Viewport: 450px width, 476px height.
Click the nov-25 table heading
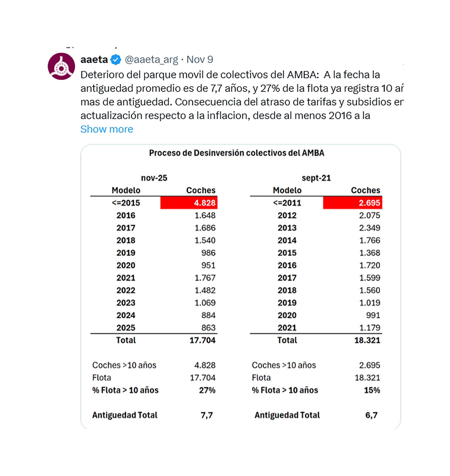[x=154, y=178]
